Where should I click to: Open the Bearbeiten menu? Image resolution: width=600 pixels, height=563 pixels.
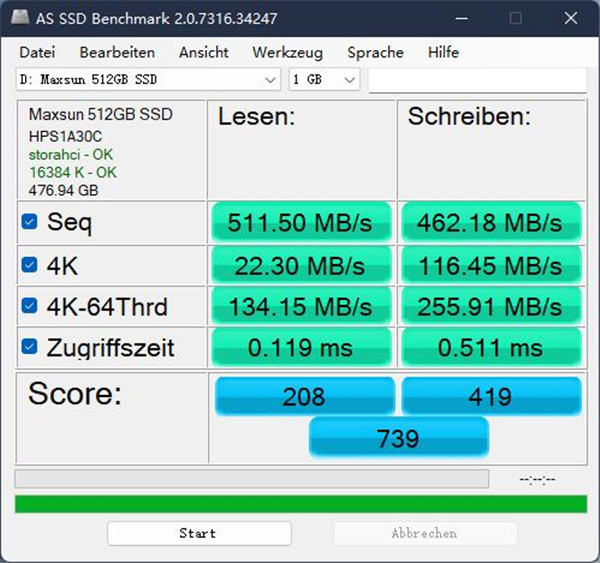click(x=117, y=52)
